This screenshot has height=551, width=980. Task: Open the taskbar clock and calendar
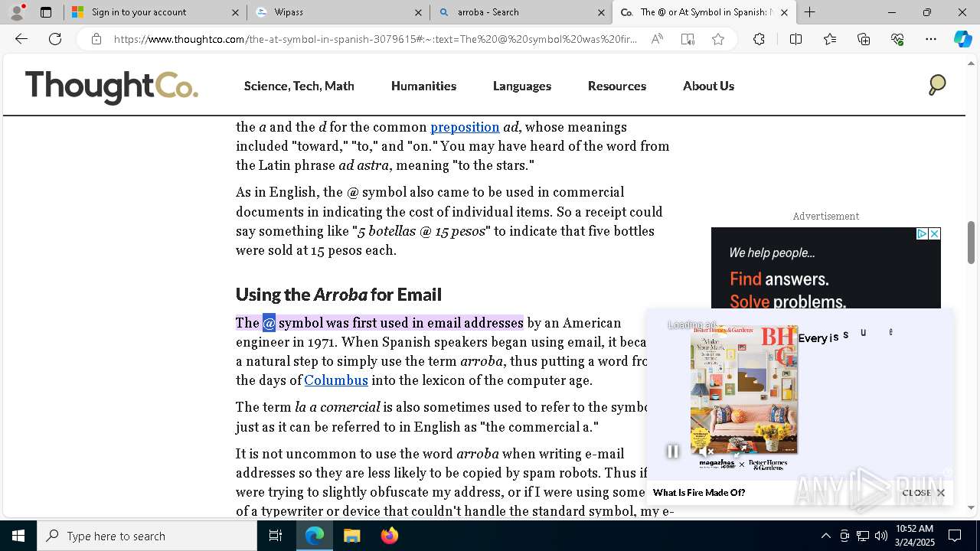tap(915, 536)
